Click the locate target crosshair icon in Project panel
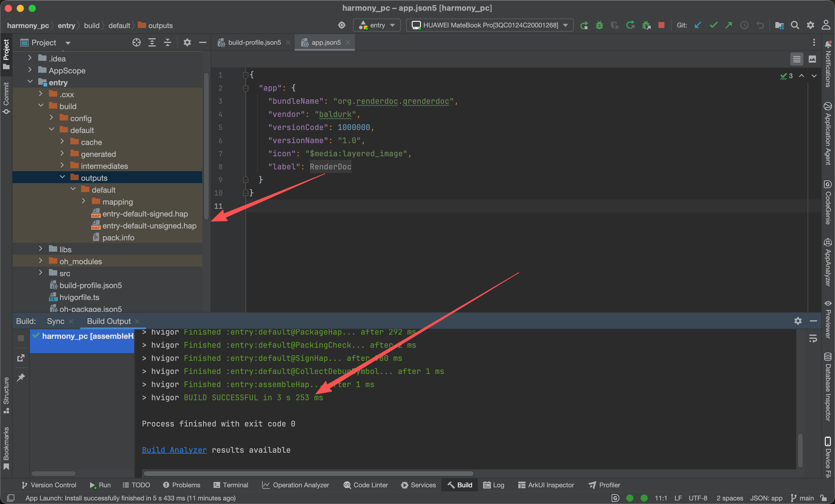835x504 pixels. (x=136, y=42)
